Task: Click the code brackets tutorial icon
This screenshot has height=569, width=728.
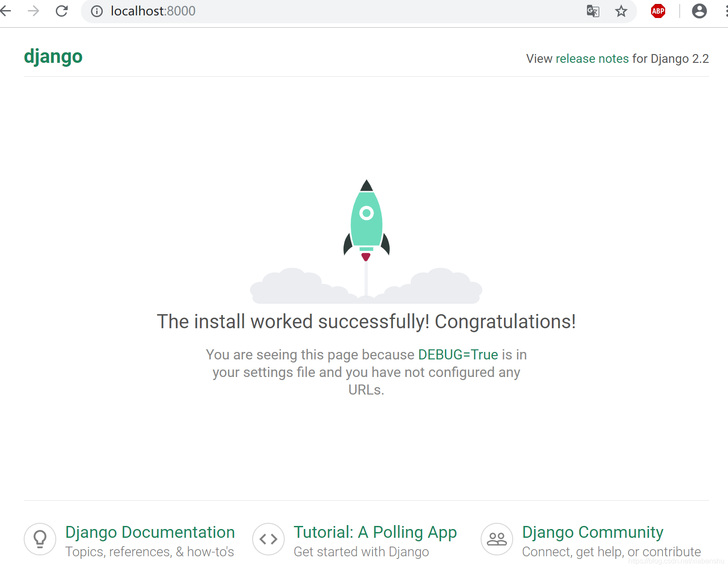Action: [x=268, y=539]
